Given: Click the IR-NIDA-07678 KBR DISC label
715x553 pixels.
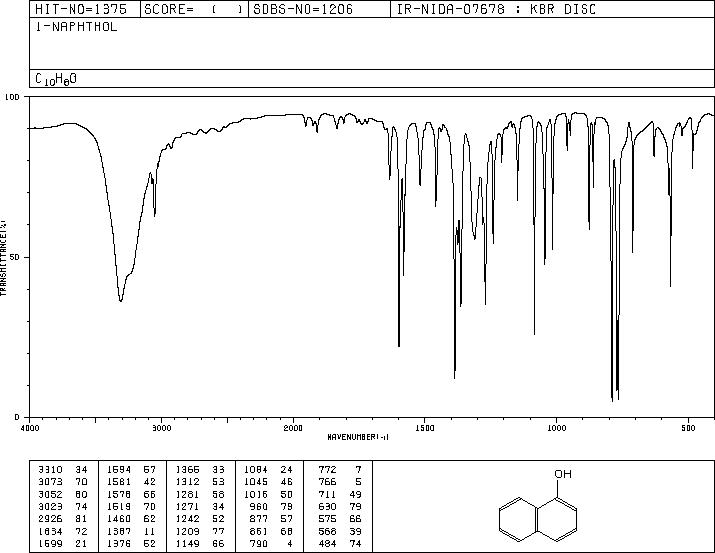Looking at the screenshot, I should (496, 9).
